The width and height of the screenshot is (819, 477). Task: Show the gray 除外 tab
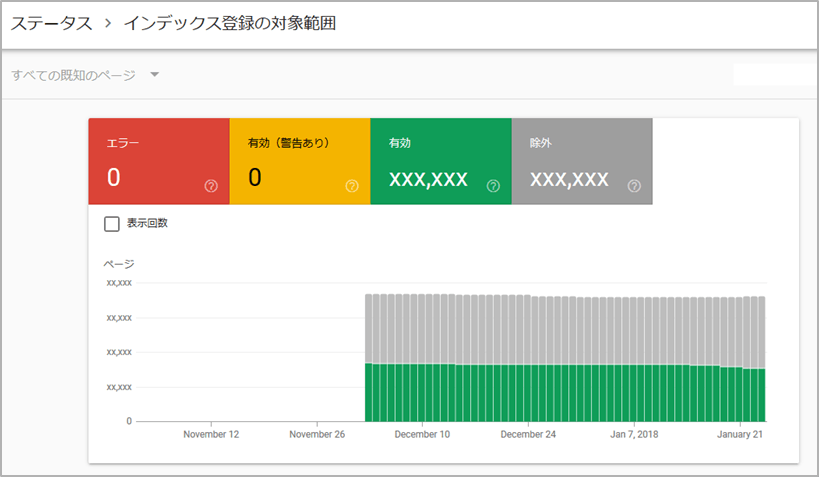click(581, 161)
